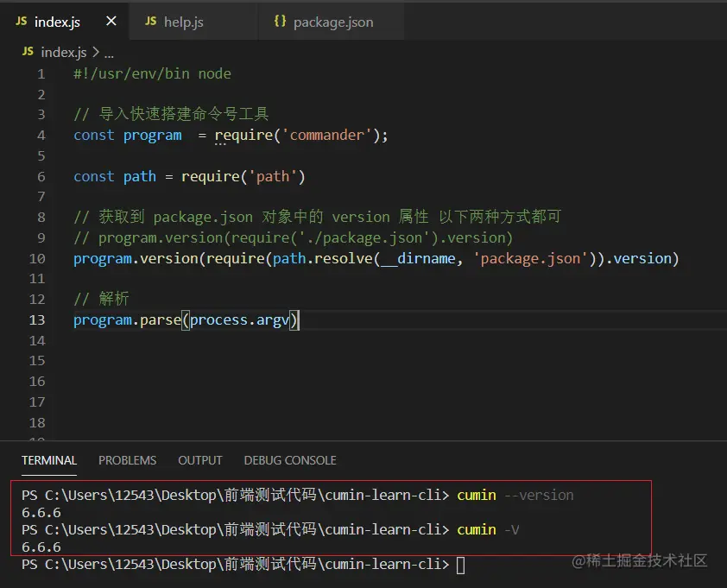Click the '// 导入快速搭建命令号工具' comment
Screen dimensions: 727x588
point(171,114)
